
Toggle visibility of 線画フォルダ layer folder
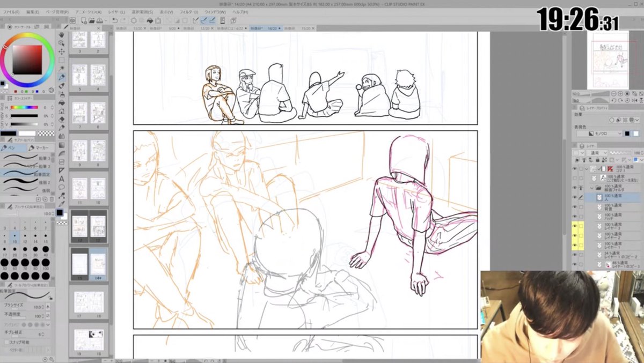click(x=575, y=188)
